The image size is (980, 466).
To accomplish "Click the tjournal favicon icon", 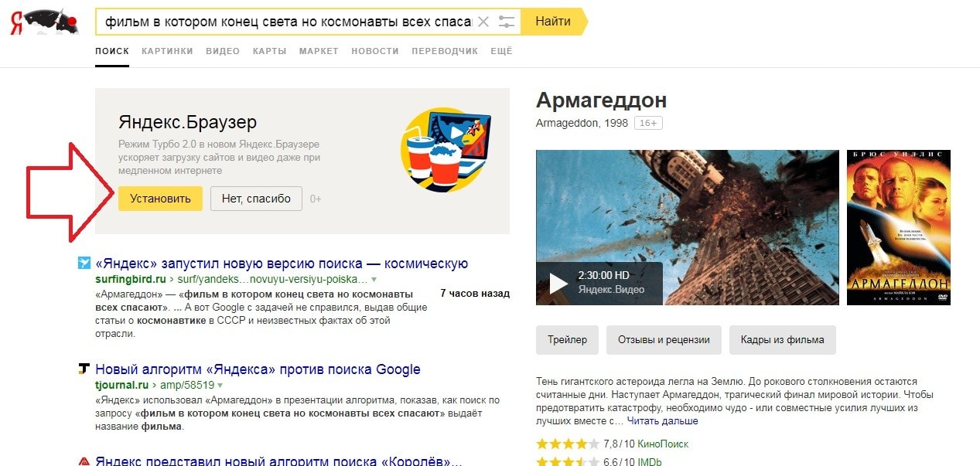I will click(84, 369).
